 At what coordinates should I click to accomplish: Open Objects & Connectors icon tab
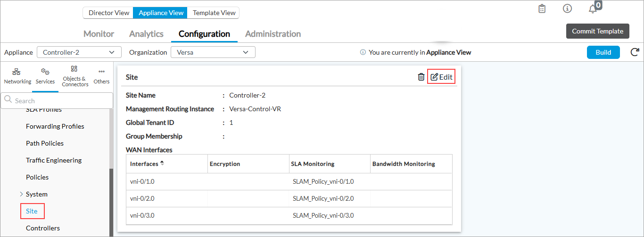pos(75,76)
